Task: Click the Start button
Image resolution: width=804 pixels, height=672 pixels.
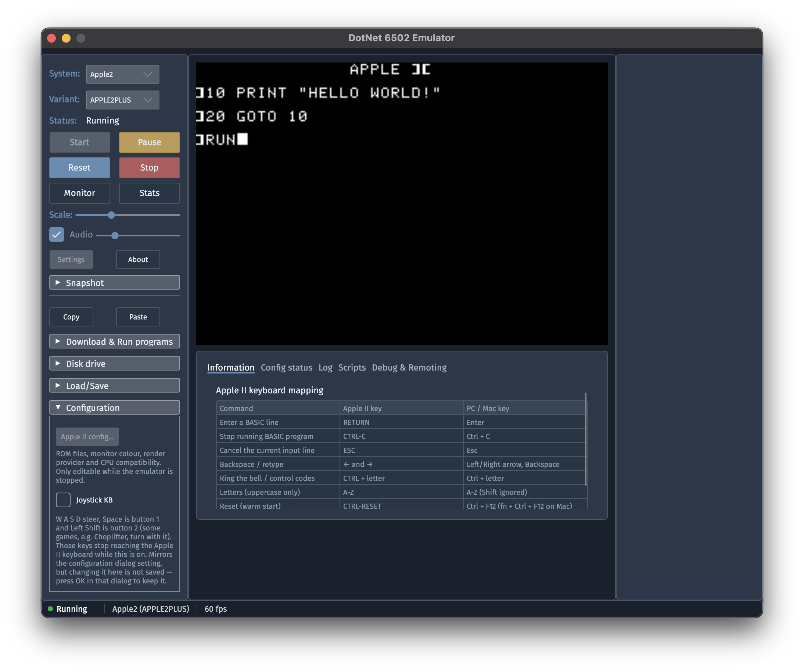Action: coord(80,142)
